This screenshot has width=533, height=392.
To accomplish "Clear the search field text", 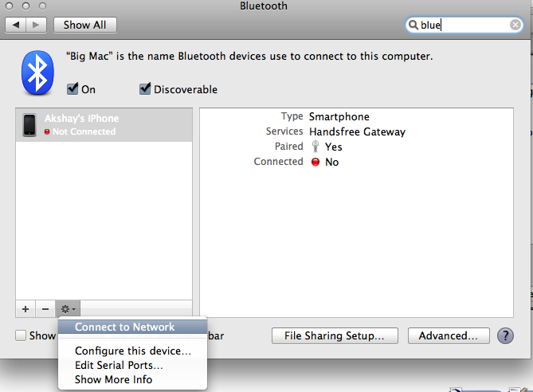I will pos(515,25).
